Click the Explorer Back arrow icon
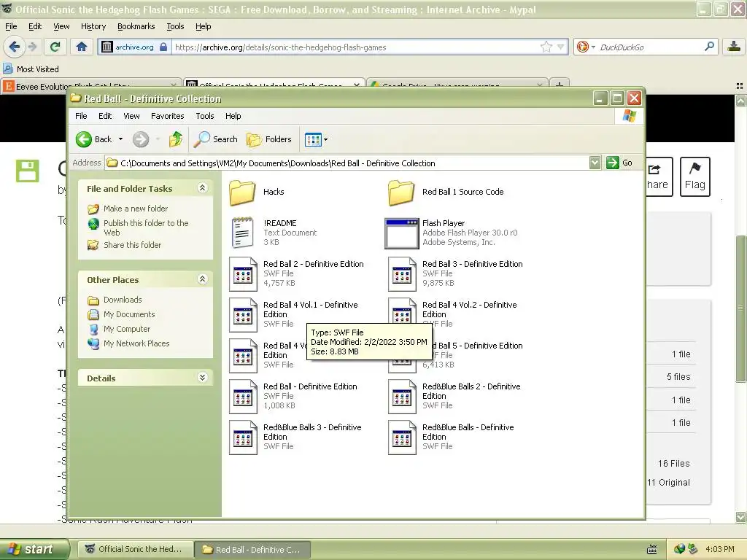 tap(84, 139)
